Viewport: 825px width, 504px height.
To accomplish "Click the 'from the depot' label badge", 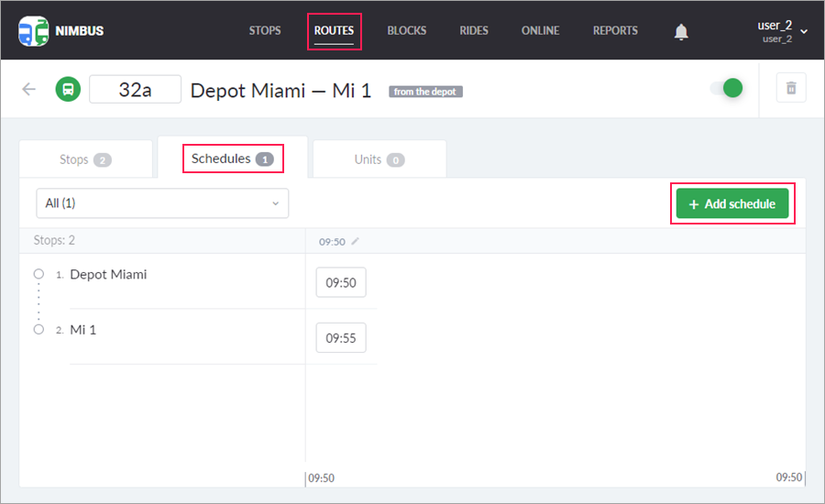I will [425, 92].
